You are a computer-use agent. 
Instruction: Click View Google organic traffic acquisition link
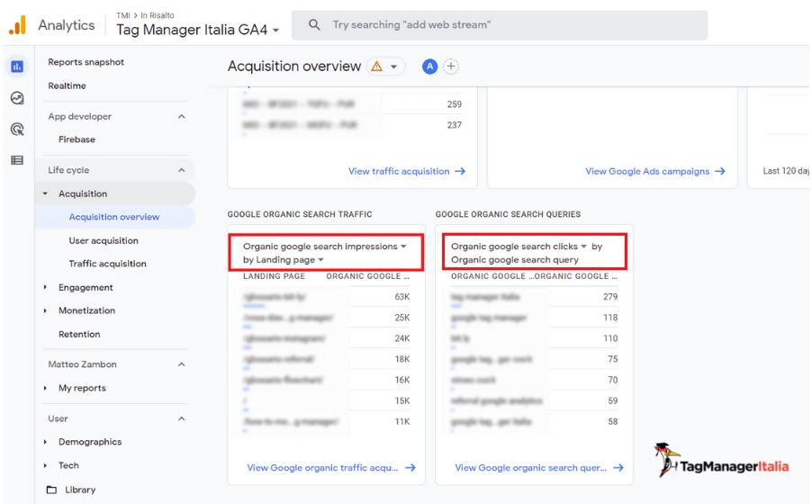coord(322,468)
